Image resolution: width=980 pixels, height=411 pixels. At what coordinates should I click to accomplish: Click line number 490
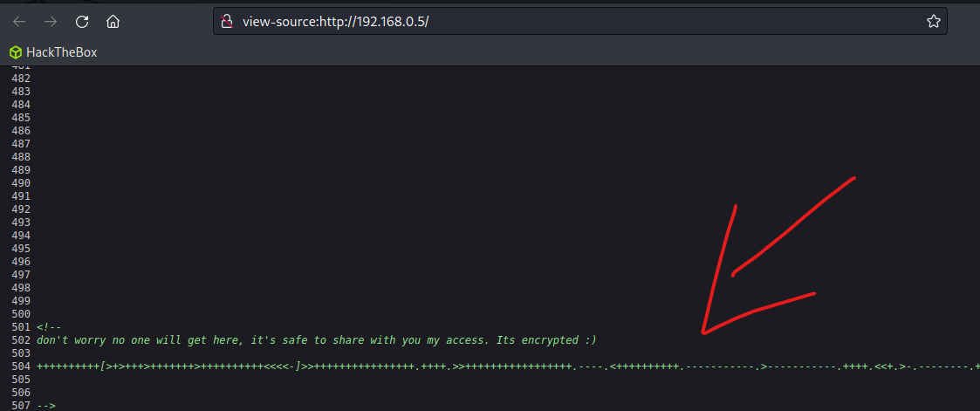pos(21,183)
